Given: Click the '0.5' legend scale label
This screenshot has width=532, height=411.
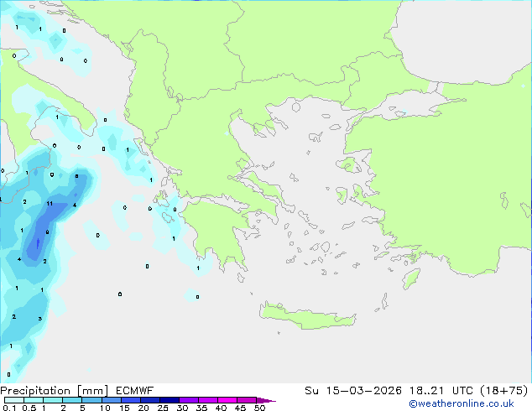Looking at the screenshot, I should (29, 408).
